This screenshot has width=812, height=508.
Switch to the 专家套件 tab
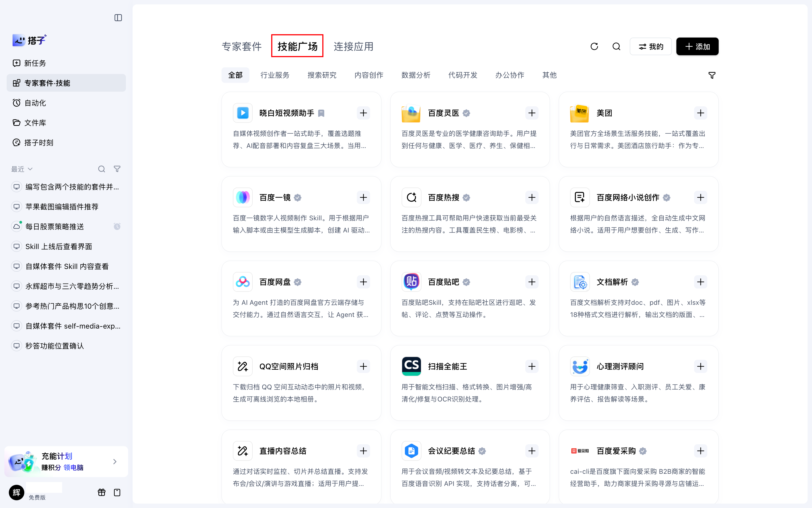[242, 46]
